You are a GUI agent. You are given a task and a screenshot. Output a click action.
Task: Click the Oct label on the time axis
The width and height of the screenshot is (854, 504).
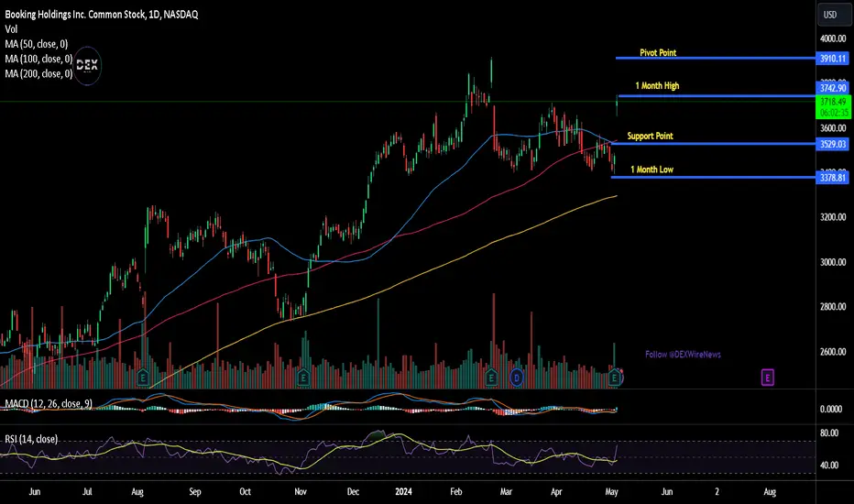(x=245, y=491)
